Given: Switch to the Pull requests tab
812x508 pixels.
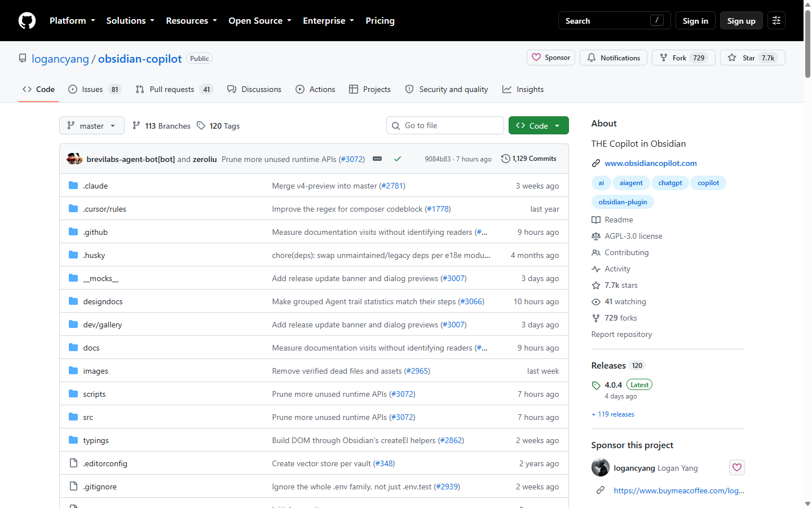Looking at the screenshot, I should pos(174,89).
